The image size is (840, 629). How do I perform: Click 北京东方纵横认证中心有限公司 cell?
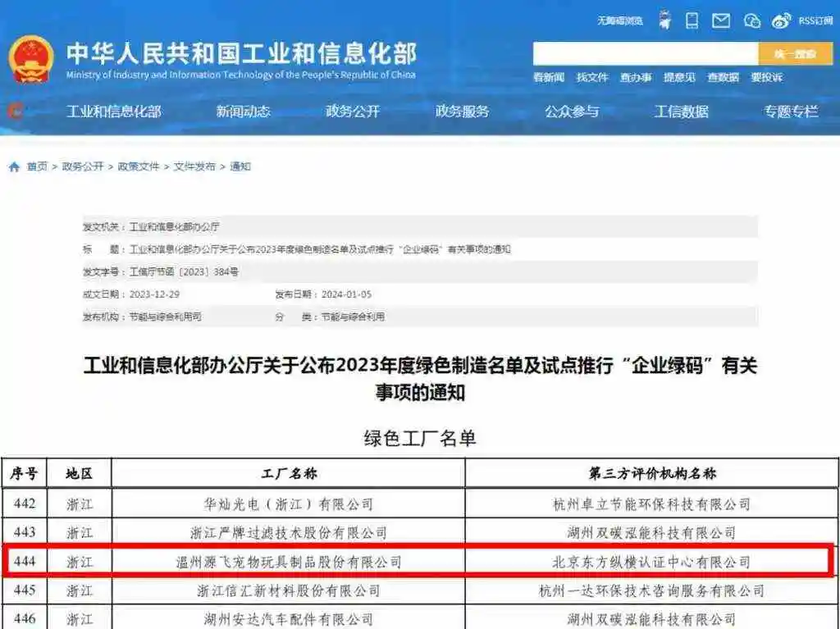pos(651,562)
